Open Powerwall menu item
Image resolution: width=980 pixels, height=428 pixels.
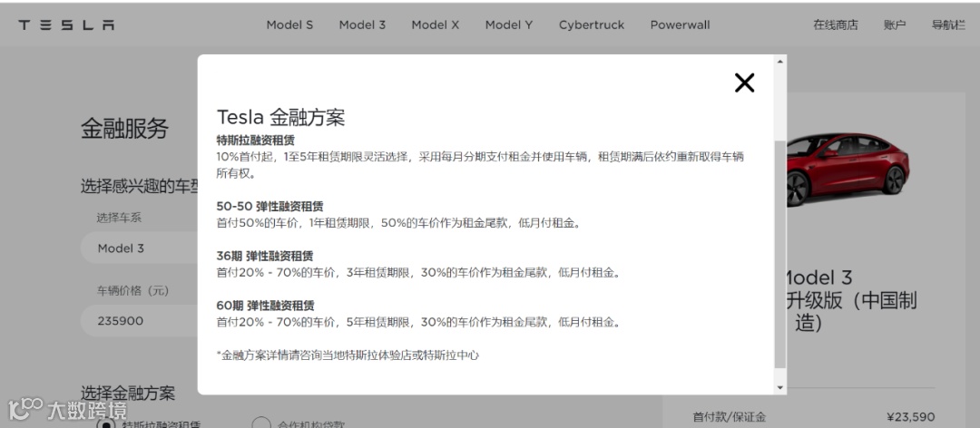(680, 25)
